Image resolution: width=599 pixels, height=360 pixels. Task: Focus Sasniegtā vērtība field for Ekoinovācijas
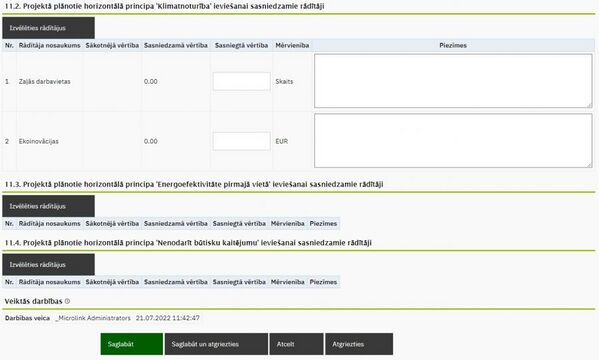coord(241,141)
